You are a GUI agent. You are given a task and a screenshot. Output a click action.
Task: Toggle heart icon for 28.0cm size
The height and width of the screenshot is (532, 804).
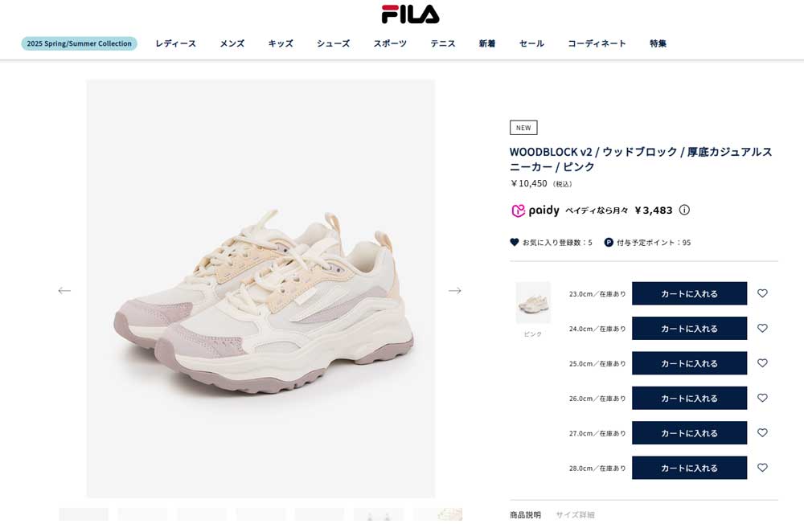coord(762,468)
